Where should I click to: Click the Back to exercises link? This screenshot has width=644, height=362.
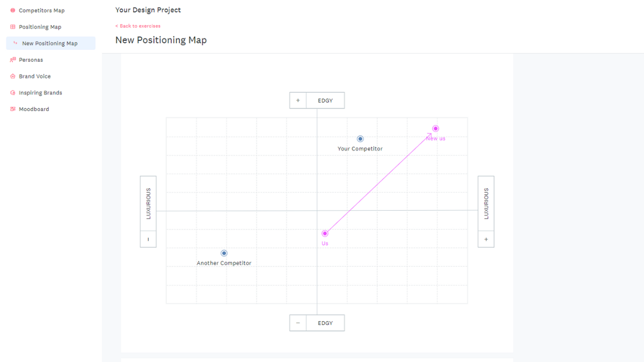click(x=138, y=26)
